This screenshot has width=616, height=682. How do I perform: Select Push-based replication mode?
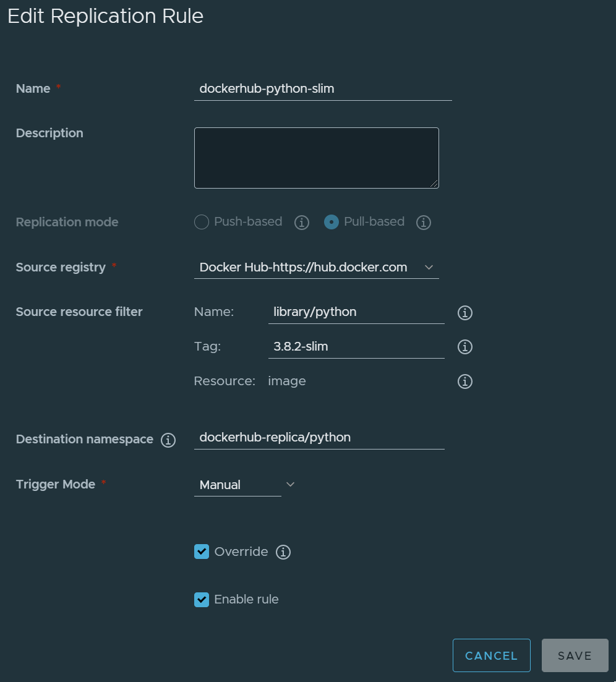tap(202, 222)
